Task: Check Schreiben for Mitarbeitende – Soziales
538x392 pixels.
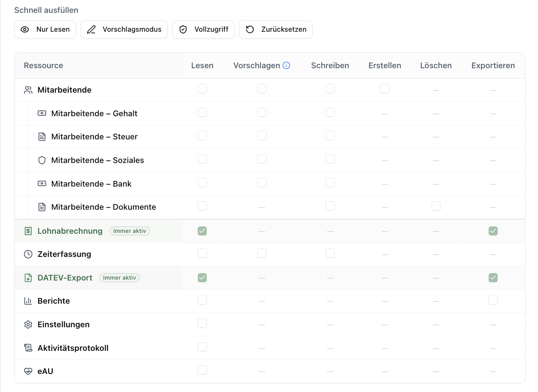Action: click(330, 159)
